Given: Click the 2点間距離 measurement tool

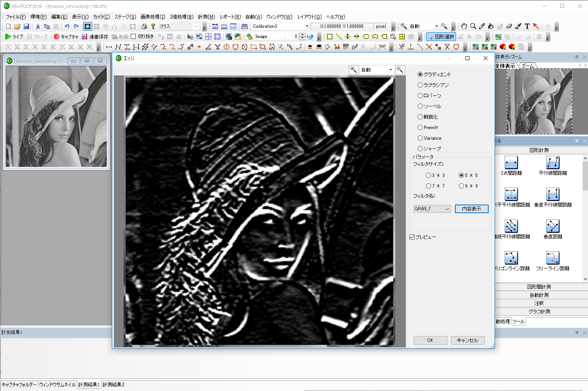Looking at the screenshot, I should [x=511, y=163].
